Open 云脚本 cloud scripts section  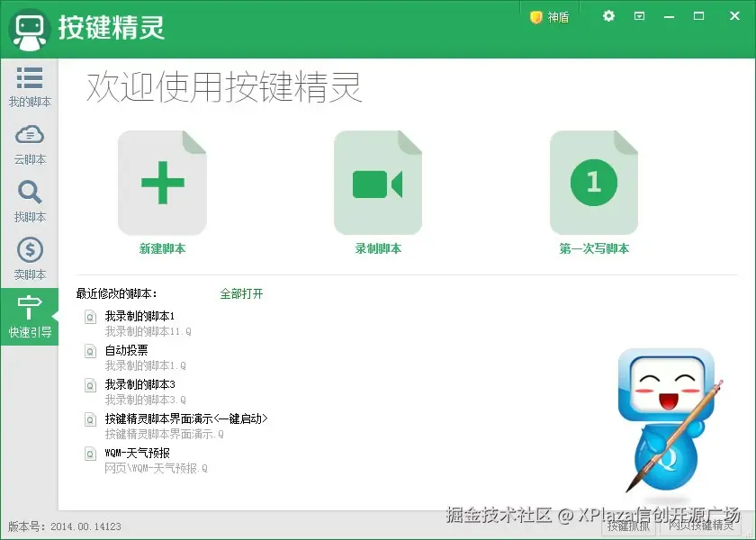tap(30, 145)
